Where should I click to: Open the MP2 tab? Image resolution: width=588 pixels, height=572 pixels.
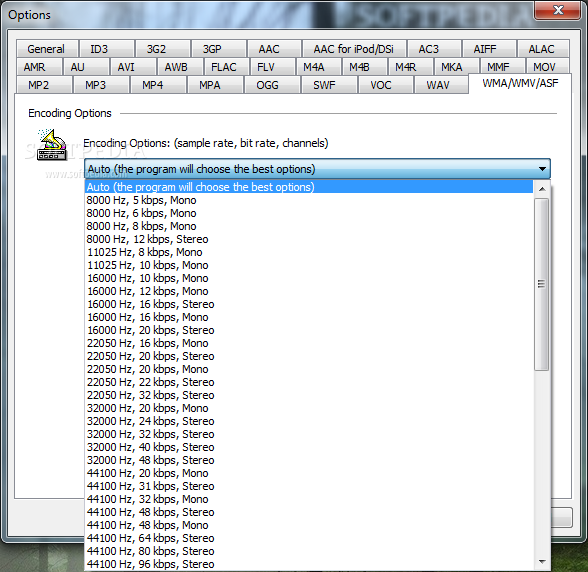click(x=44, y=85)
